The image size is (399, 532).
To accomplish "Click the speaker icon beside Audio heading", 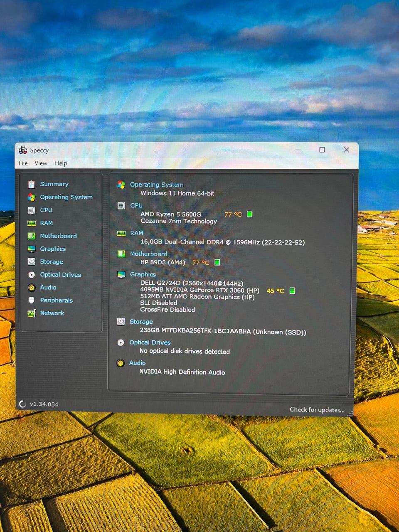I will [x=121, y=363].
